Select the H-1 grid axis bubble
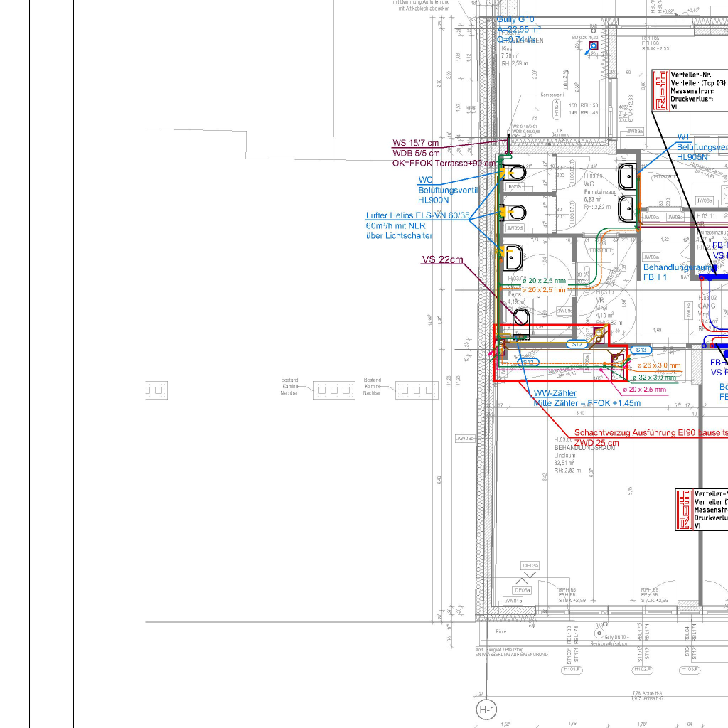Screen dimensions: 728x728 point(486,710)
